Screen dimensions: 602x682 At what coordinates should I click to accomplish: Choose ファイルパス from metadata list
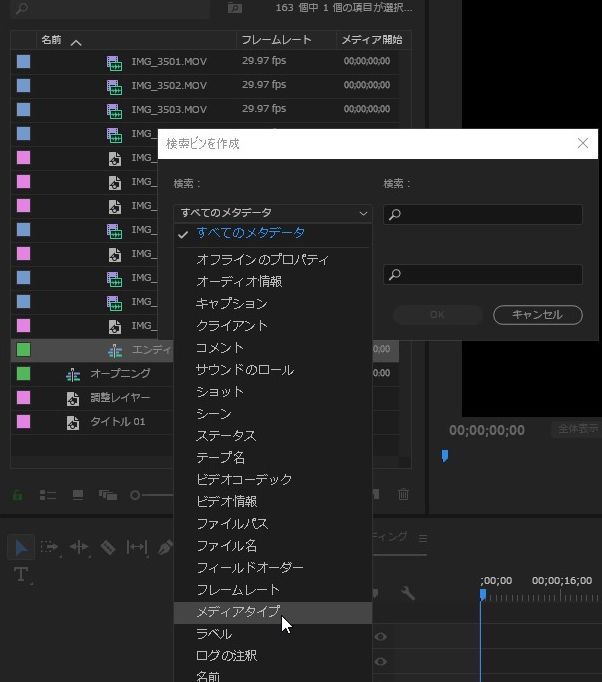(x=232, y=524)
